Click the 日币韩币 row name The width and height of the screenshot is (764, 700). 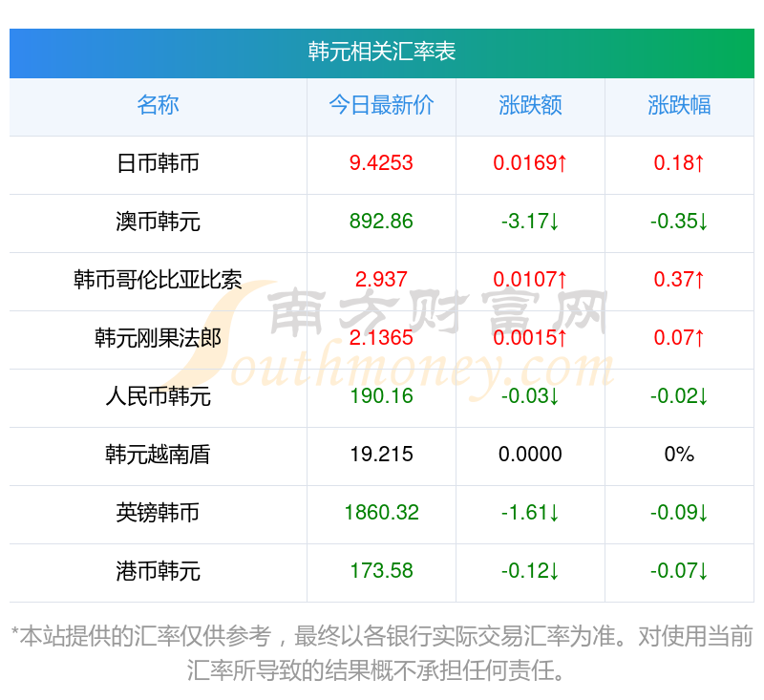coord(158,163)
